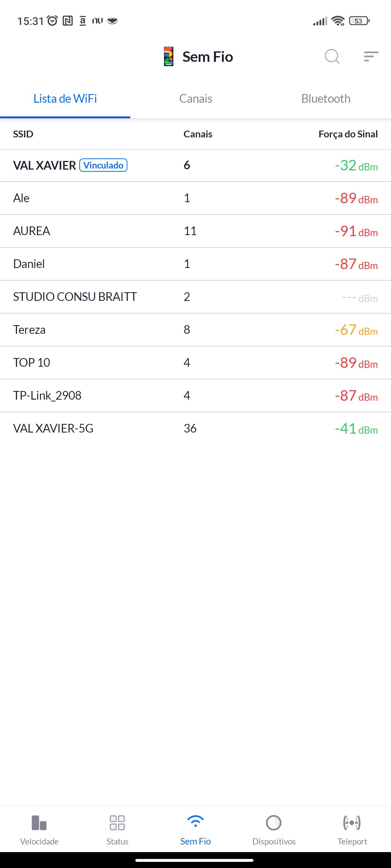The width and height of the screenshot is (391, 868).
Task: Open Velocidade speed icon in bottom bar
Action: pos(39,822)
